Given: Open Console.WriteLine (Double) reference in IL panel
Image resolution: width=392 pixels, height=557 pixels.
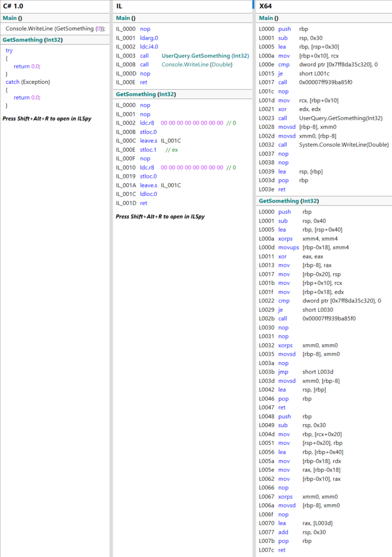Looking at the screenshot, I should pos(196,64).
